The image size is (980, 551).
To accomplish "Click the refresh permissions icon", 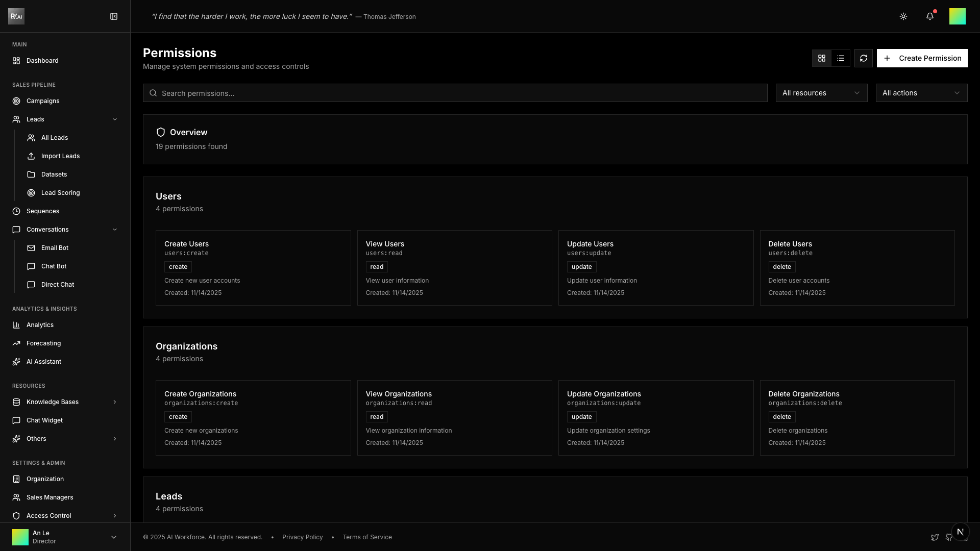I will pyautogui.click(x=864, y=58).
